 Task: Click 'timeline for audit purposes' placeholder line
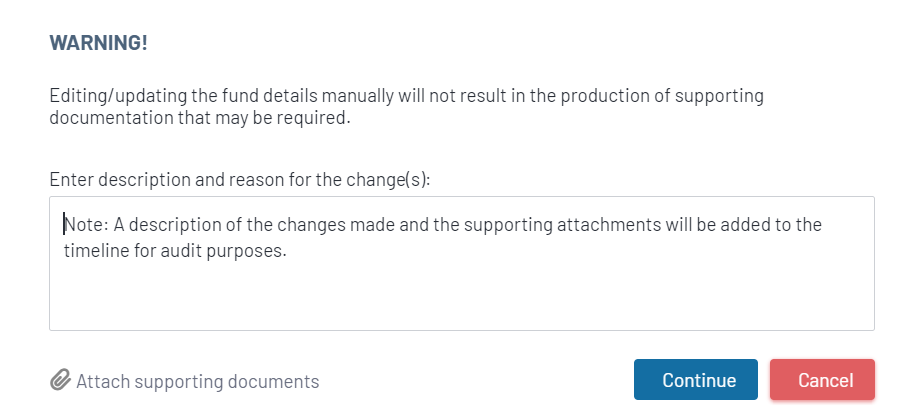tap(176, 252)
